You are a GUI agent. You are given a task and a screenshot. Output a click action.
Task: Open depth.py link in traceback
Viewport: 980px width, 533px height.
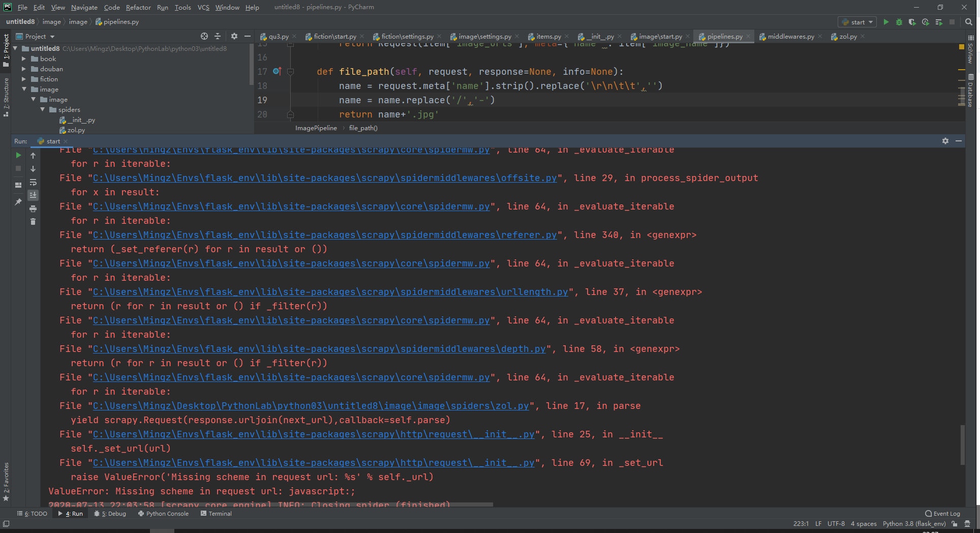coord(319,349)
